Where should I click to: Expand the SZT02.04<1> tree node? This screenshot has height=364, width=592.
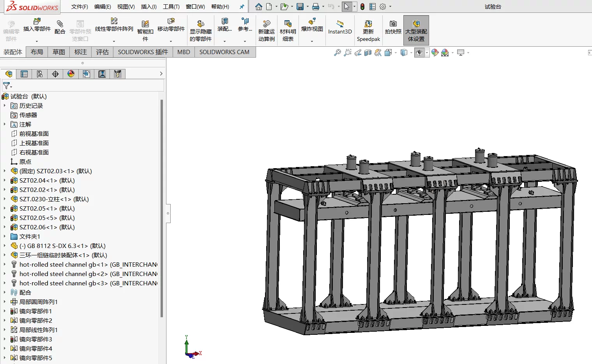5,180
